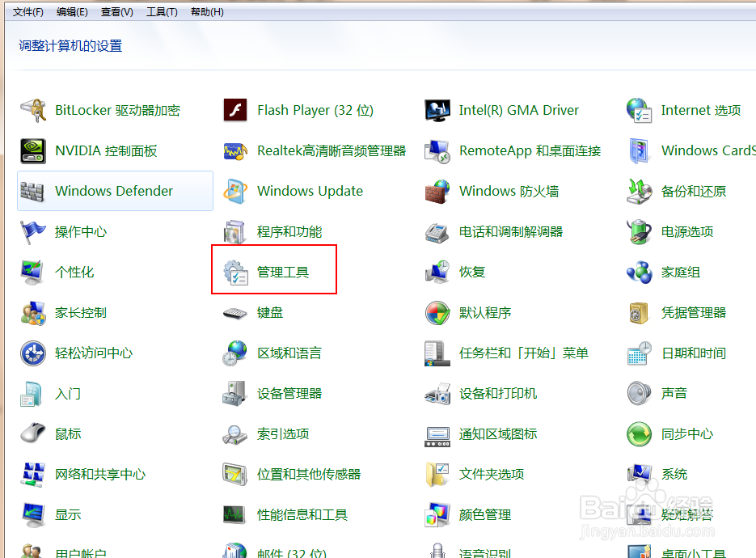Click the 设备和打印机 icon
The width and height of the screenshot is (756, 558).
pos(437,394)
